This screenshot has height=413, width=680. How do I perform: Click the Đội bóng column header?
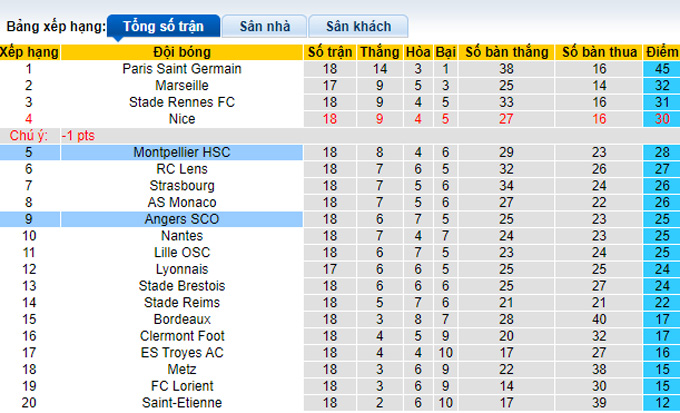[182, 51]
